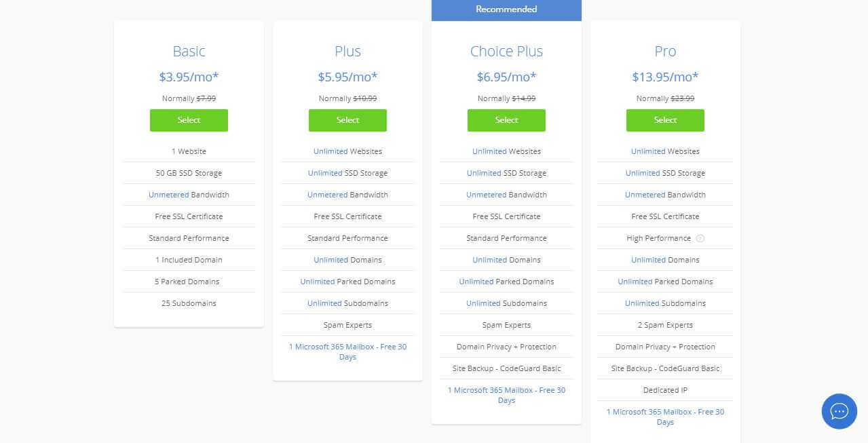Click Unlimited Subdomains in Choice Plus
Image resolution: width=868 pixels, height=443 pixels.
pos(506,303)
